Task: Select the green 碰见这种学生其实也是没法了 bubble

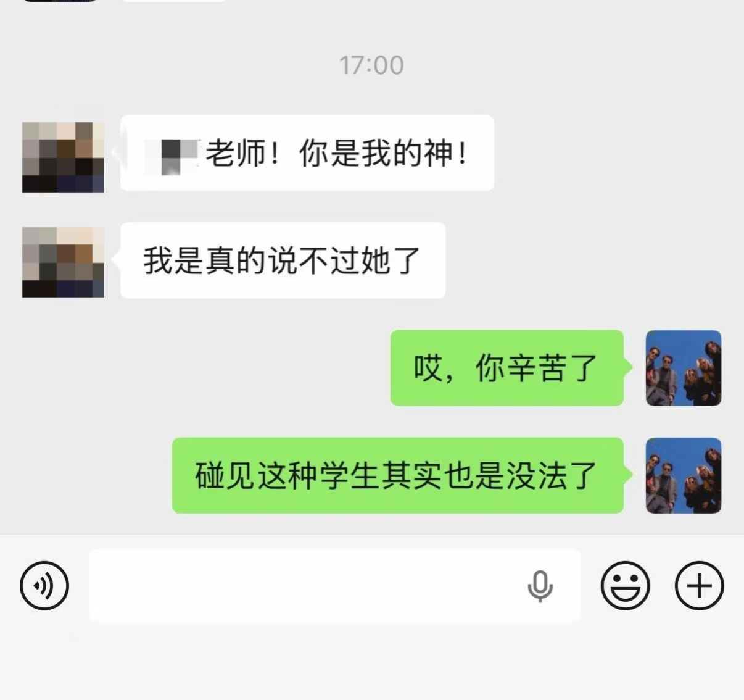Action: click(x=398, y=475)
